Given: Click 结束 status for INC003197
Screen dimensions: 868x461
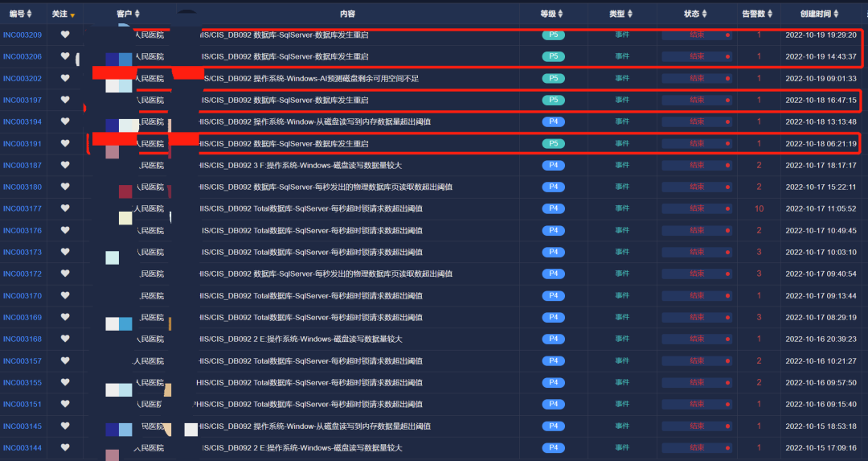Looking at the screenshot, I should click(697, 100).
